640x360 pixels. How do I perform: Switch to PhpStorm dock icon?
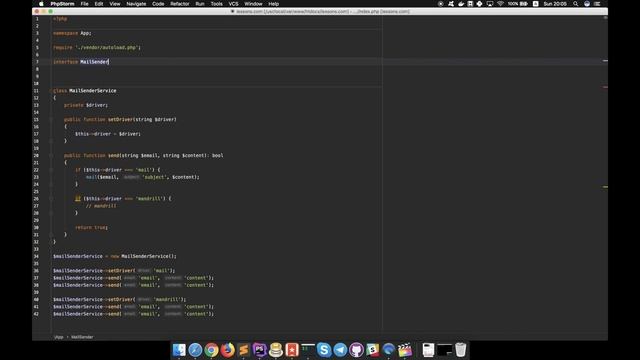[x=260, y=350]
